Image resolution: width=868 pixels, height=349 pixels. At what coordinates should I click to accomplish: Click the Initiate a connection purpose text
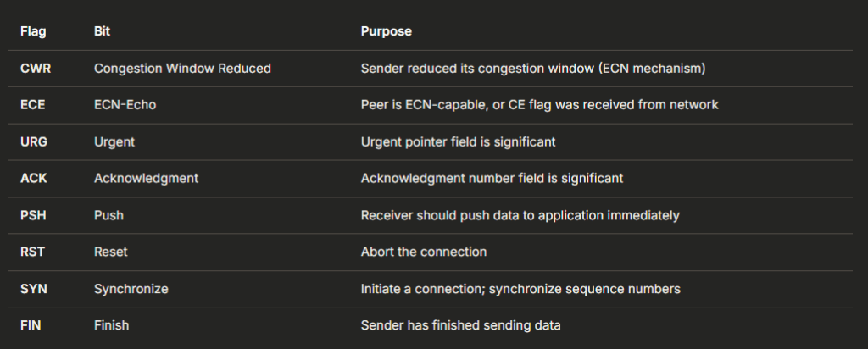pyautogui.click(x=520, y=289)
